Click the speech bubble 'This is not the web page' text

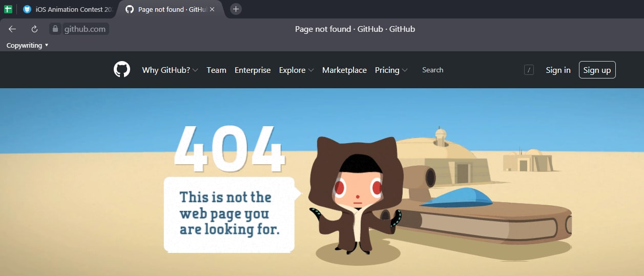tap(230, 213)
